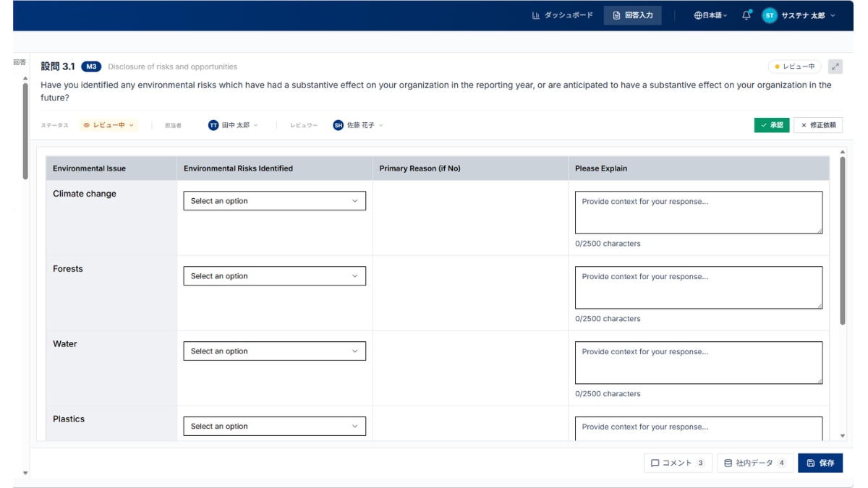The width and height of the screenshot is (868, 488).
Task: Open the Forests Select an option dropdown
Action: (x=275, y=275)
